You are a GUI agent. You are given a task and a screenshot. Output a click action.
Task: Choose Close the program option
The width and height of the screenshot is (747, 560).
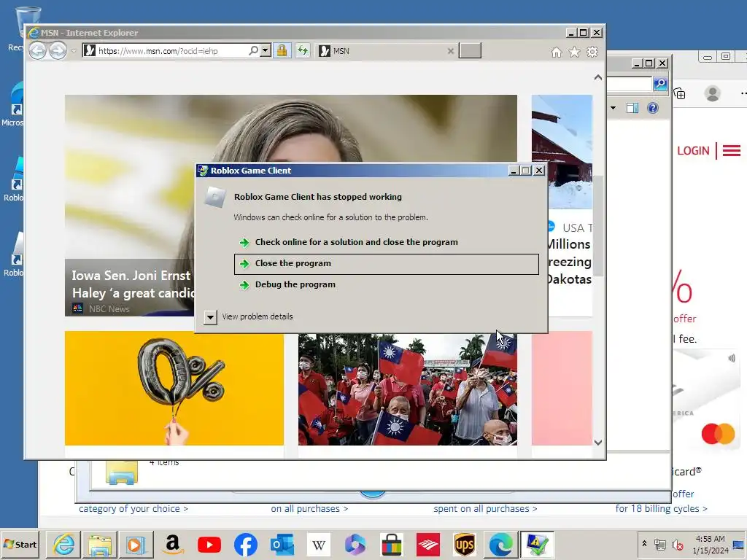click(x=387, y=264)
